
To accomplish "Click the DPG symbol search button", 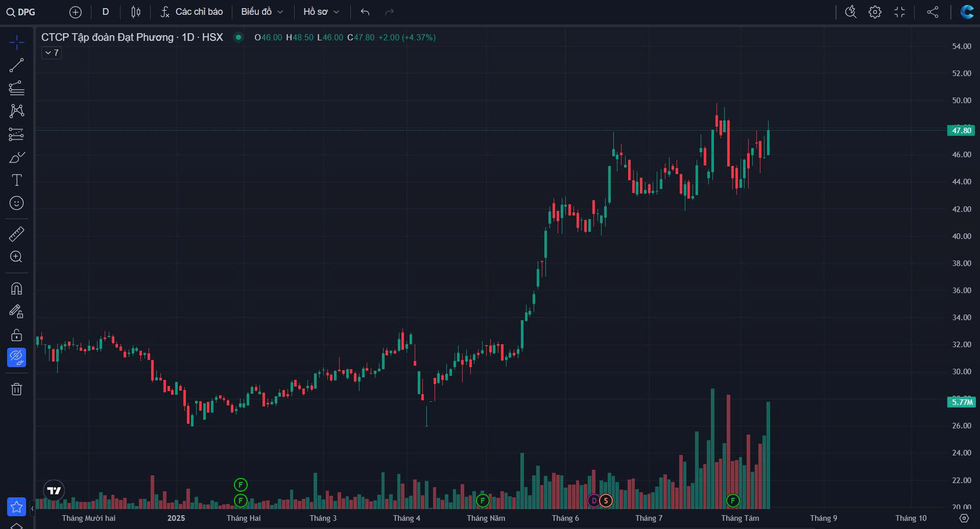I will click(21, 12).
